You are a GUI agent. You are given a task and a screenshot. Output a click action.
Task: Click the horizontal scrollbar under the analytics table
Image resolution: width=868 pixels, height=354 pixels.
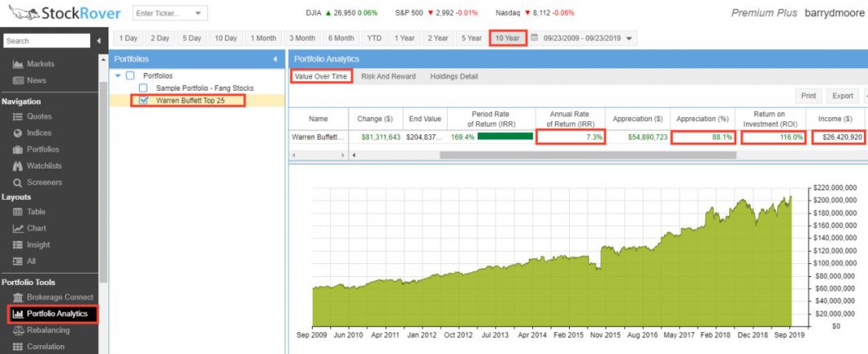click(x=587, y=154)
